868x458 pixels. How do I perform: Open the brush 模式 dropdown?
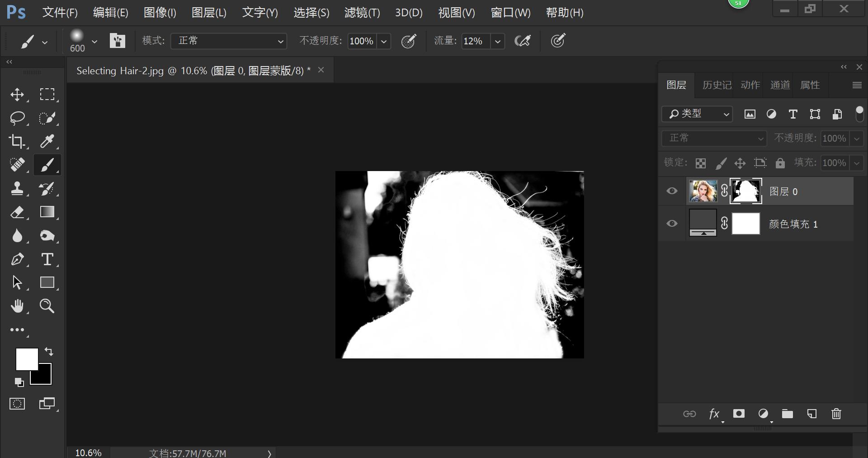click(228, 41)
